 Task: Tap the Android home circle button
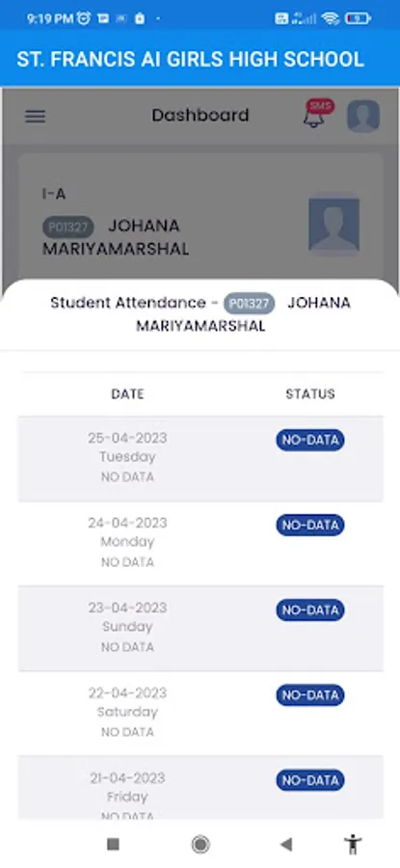pyautogui.click(x=200, y=844)
